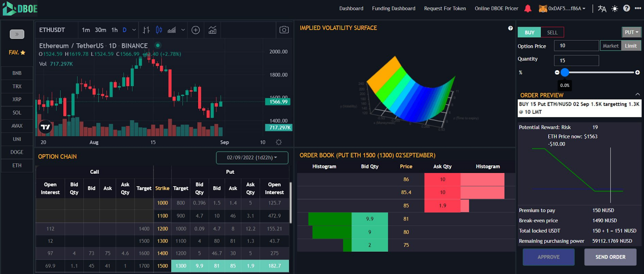Screen dimensions: 644x274
Task: Select strike 1000 in option chain
Action: pos(163,203)
